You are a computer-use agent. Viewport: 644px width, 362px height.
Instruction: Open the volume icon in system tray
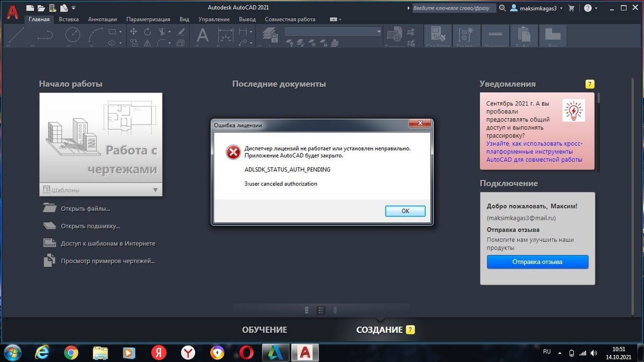point(593,353)
